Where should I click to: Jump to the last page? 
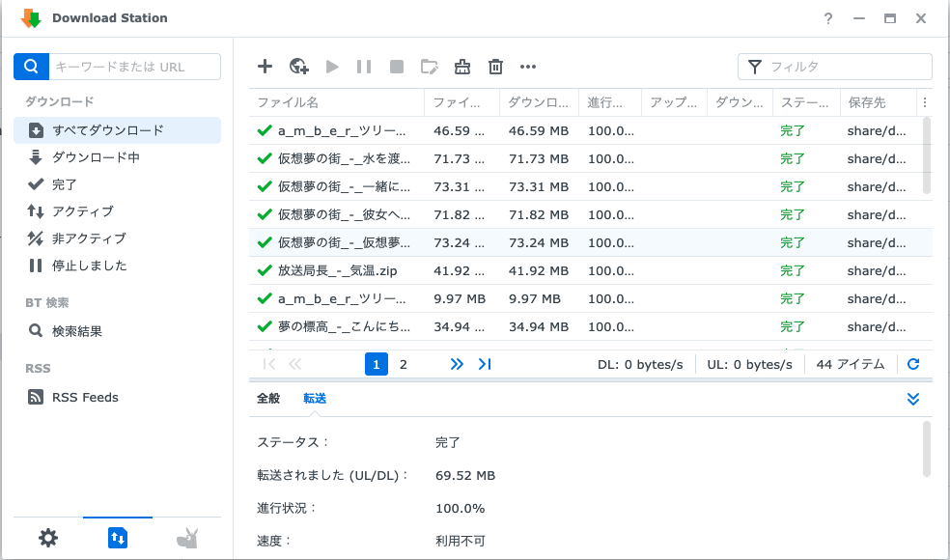(485, 364)
